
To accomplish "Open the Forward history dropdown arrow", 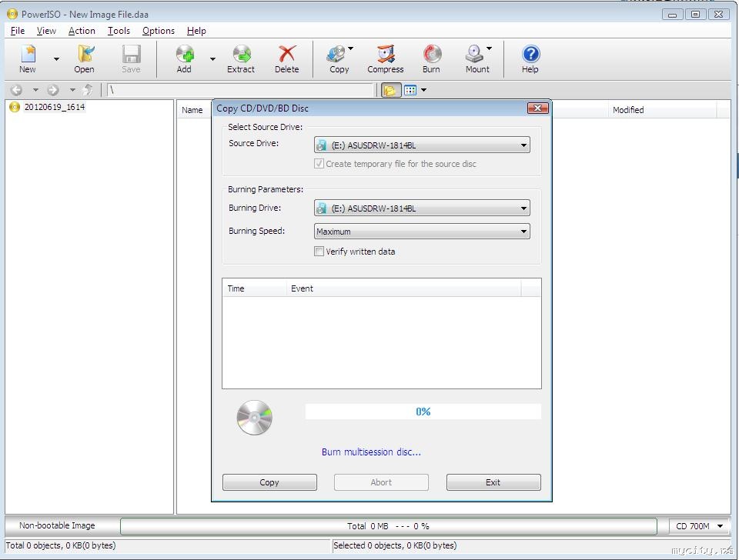I will click(x=72, y=89).
